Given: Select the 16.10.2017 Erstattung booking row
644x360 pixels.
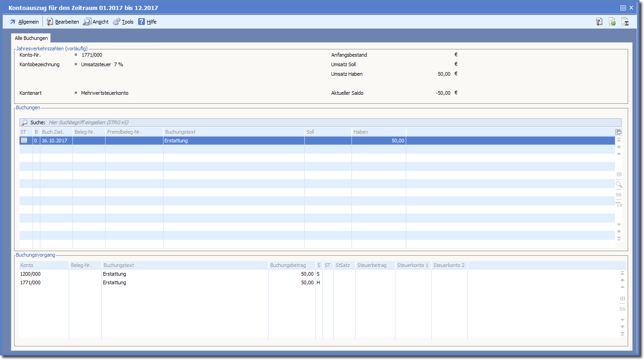Looking at the screenshot, I should point(226,141).
